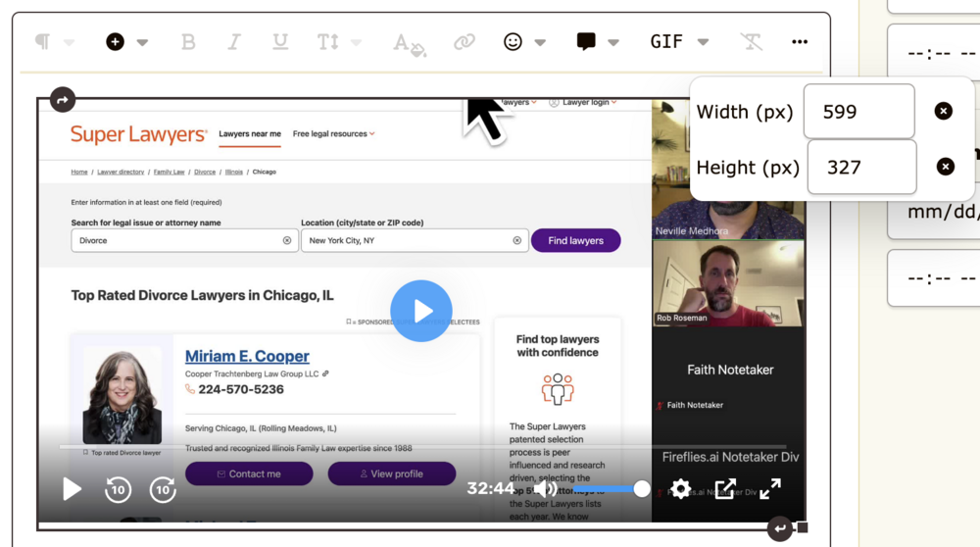Screen dimensions: 980x547
Task: Click Divorce breadcrumb link
Action: [x=205, y=172]
